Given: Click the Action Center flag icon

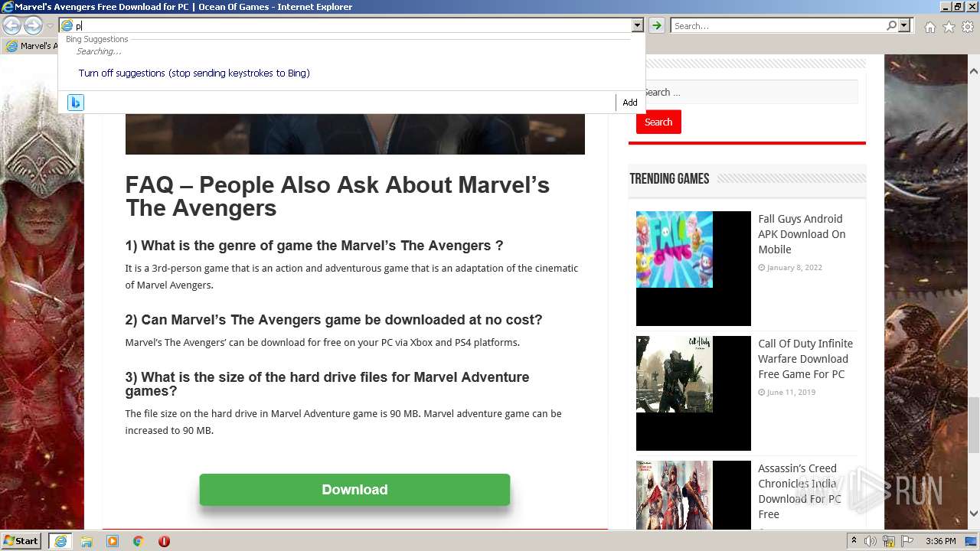Looking at the screenshot, I should click(907, 541).
